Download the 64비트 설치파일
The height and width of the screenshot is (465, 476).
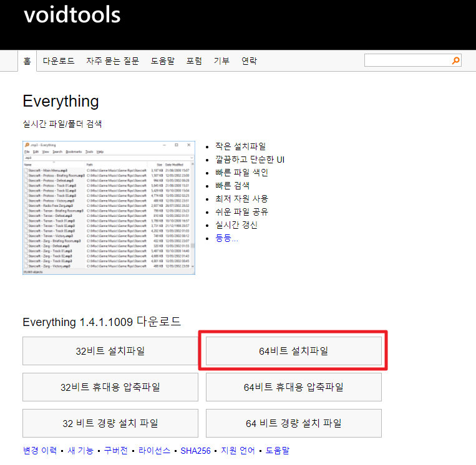pos(294,351)
